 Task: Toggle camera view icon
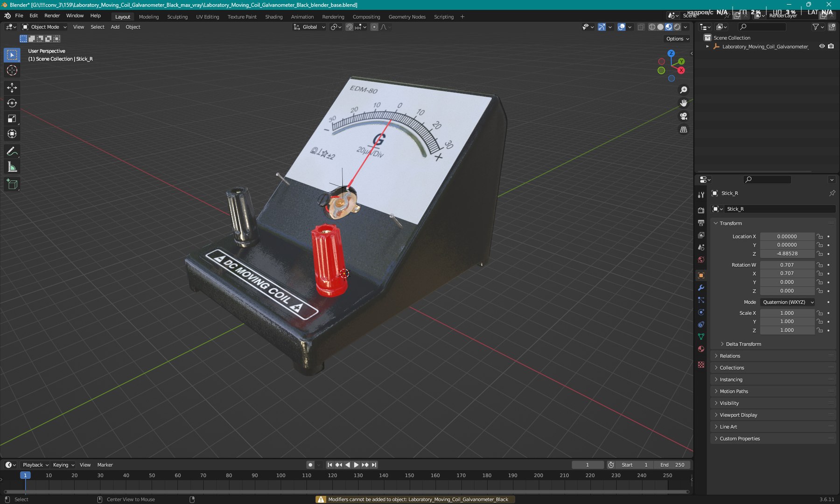pyautogui.click(x=684, y=116)
